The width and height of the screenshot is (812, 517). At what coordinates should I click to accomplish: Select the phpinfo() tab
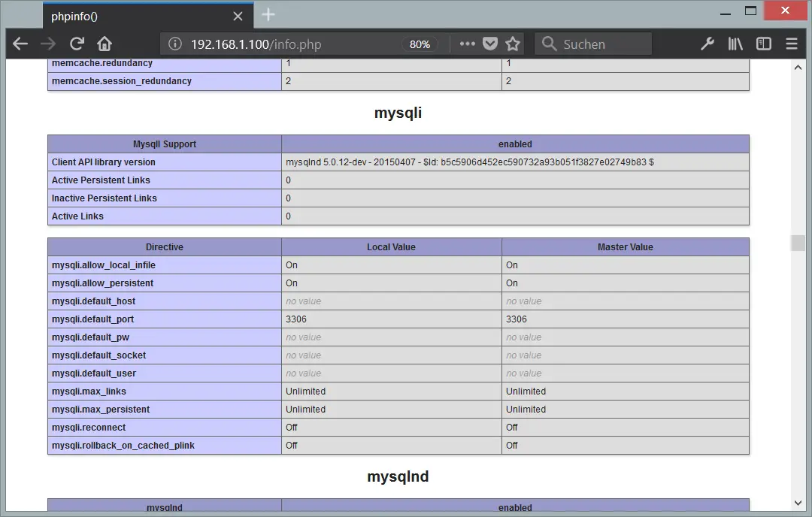[148, 17]
